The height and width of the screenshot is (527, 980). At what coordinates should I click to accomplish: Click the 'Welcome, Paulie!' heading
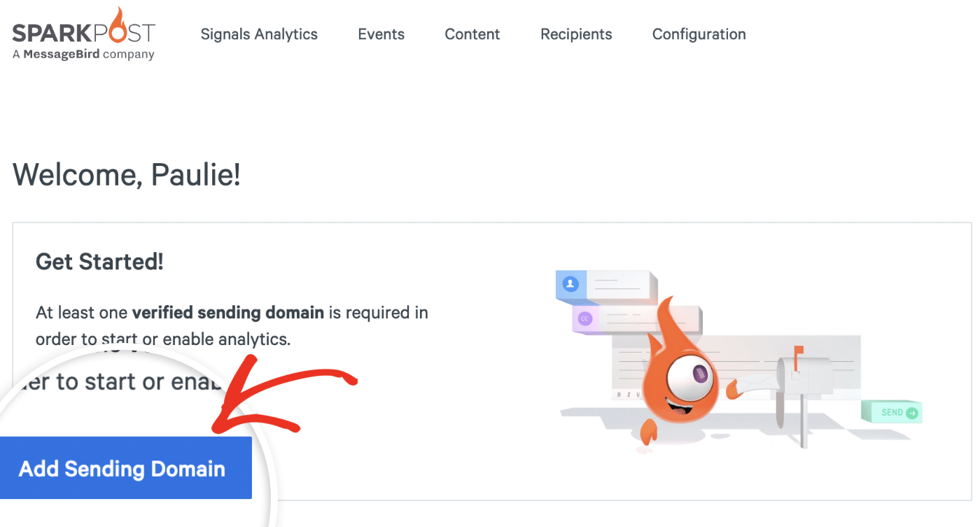tap(127, 175)
